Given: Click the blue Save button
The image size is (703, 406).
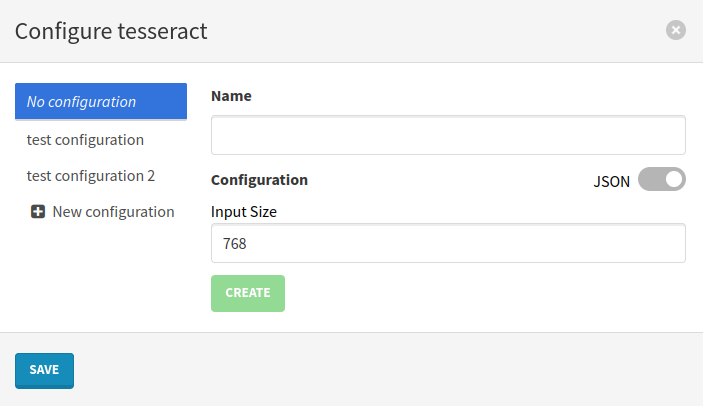Looking at the screenshot, I should pos(44,370).
